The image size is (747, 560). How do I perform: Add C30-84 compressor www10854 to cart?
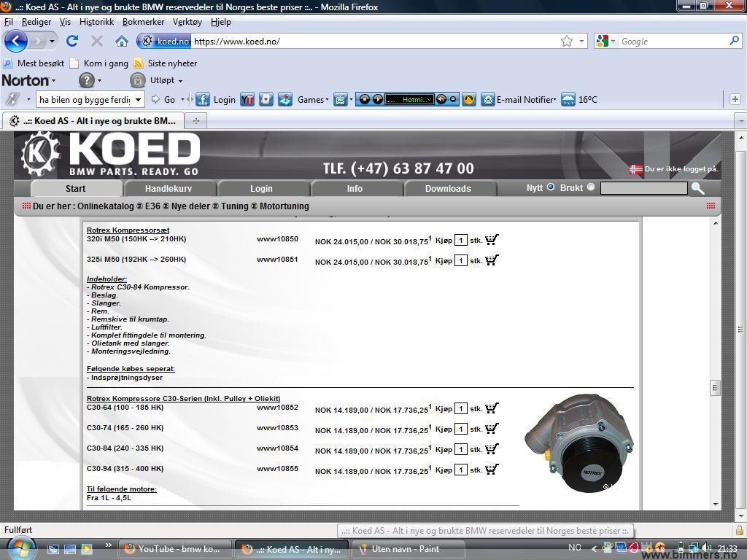492,449
